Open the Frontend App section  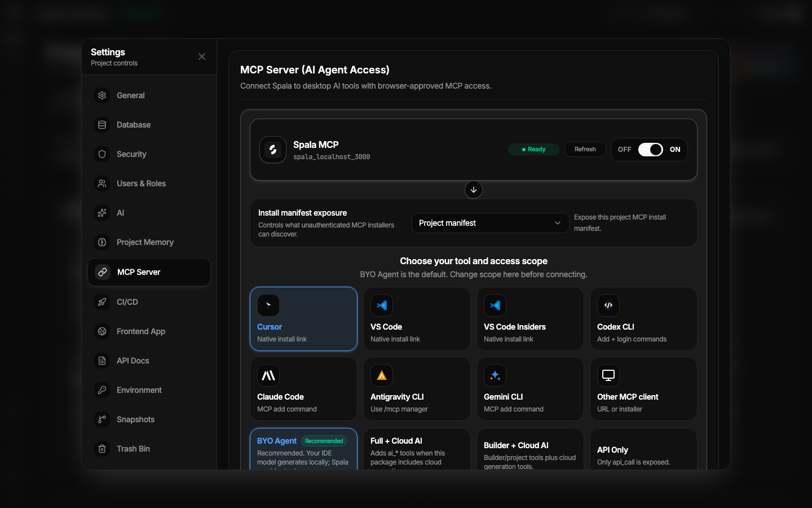(149, 331)
